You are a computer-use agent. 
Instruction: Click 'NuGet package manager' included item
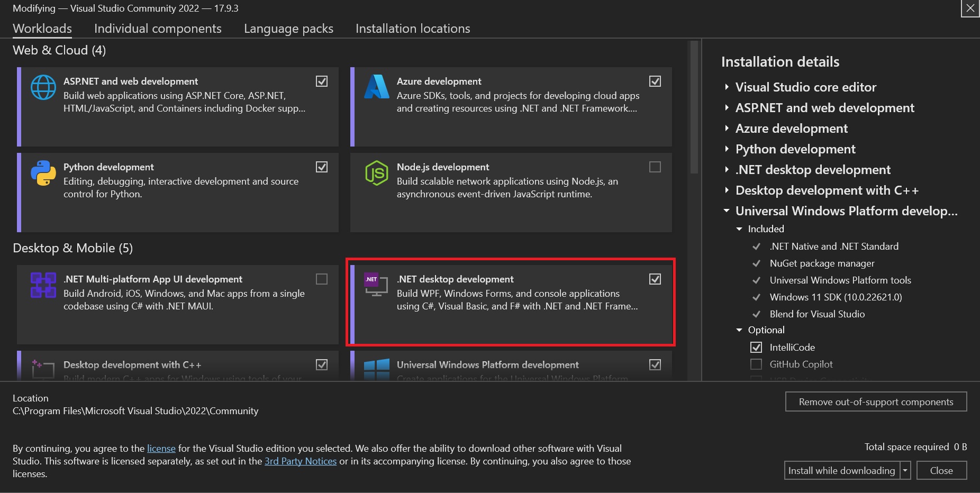[822, 263]
